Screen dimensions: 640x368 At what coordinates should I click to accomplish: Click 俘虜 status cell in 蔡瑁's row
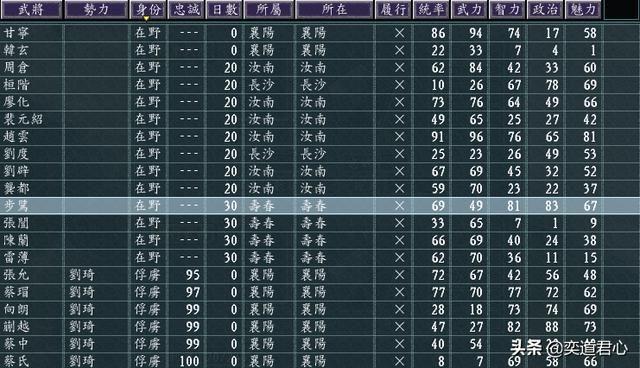coord(147,292)
